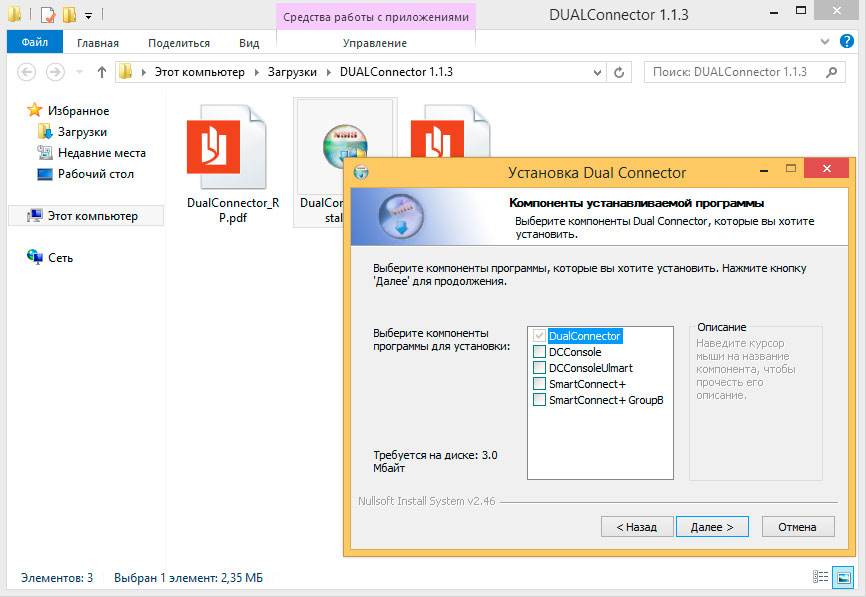Click the < Назад button
The image size is (866, 597).
click(x=637, y=527)
